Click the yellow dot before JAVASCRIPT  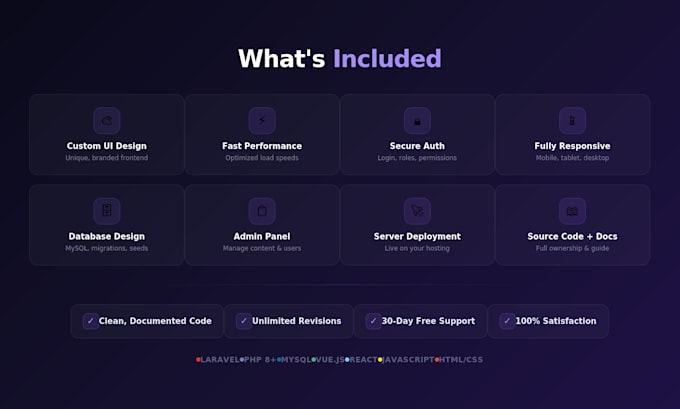click(380, 360)
